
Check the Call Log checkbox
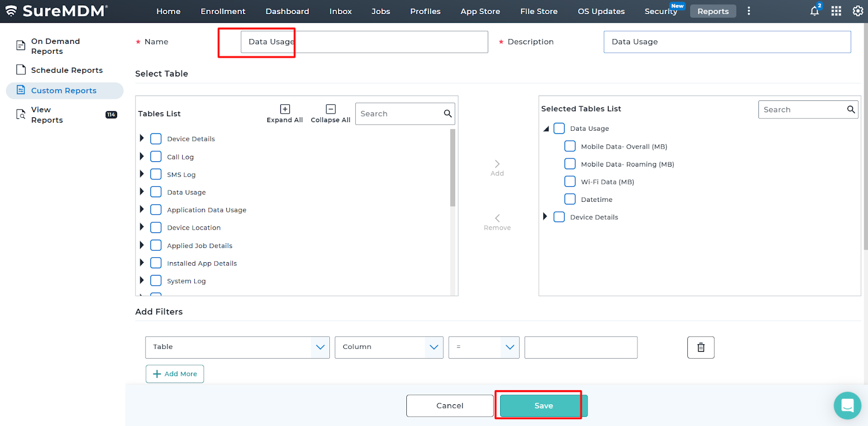coord(156,157)
